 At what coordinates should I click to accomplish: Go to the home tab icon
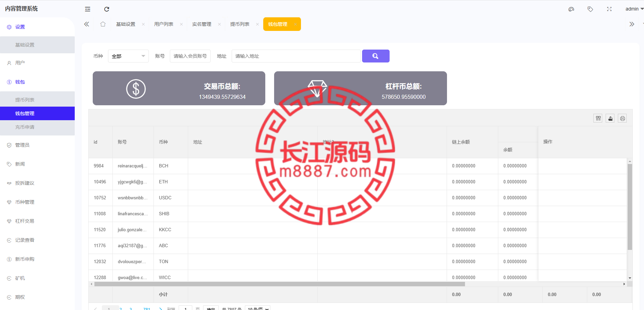[103, 24]
